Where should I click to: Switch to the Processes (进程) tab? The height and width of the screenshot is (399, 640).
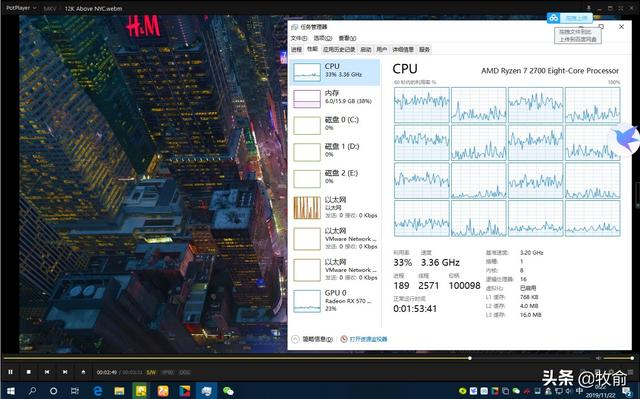pyautogui.click(x=296, y=49)
